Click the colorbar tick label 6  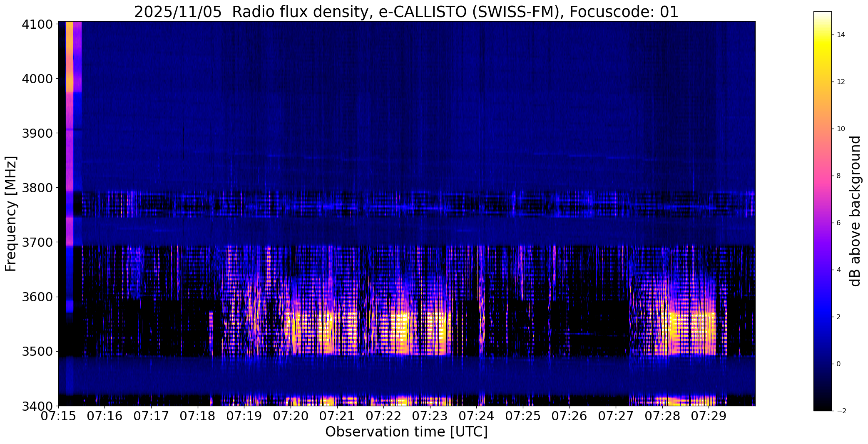[839, 223]
